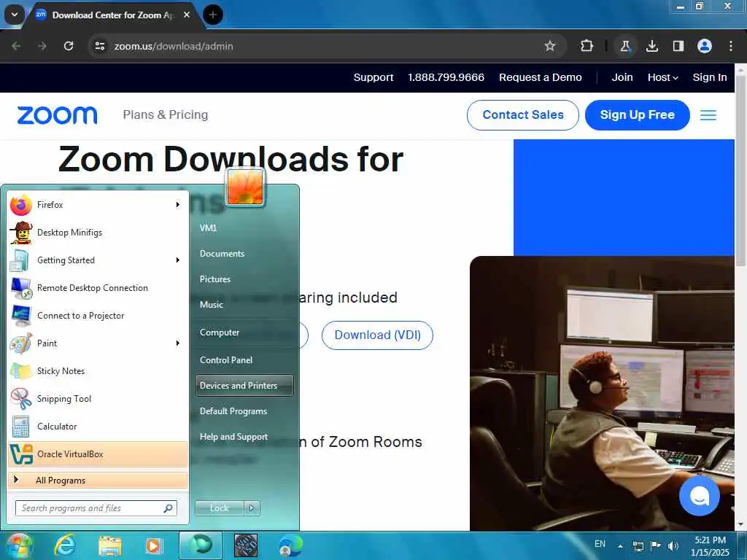Launch Desktop Minifigs from Start menu
The image size is (747, 560).
point(98,233)
